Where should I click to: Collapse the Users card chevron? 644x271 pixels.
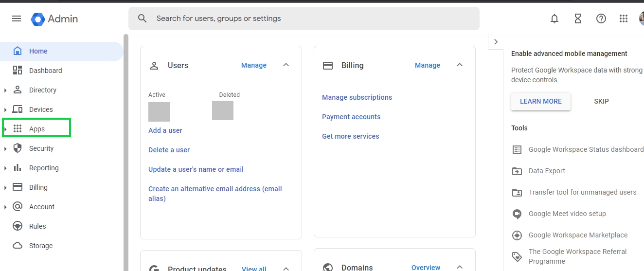pyautogui.click(x=286, y=65)
